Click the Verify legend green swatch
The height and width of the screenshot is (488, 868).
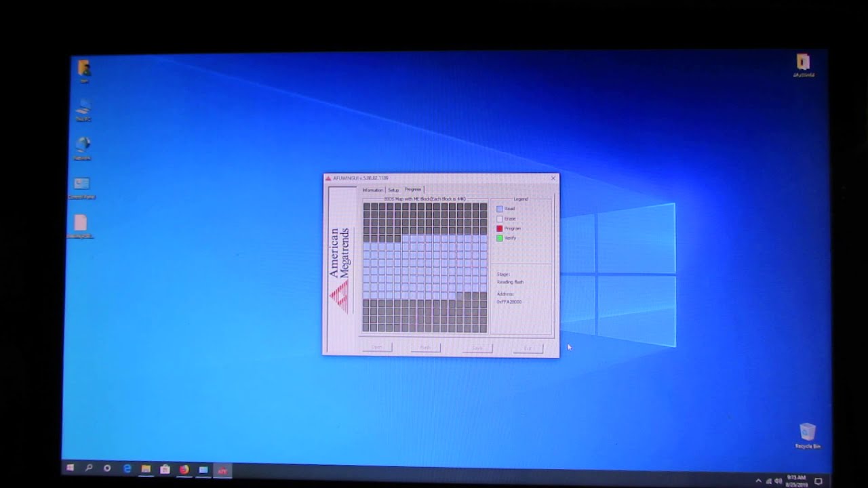(x=500, y=238)
